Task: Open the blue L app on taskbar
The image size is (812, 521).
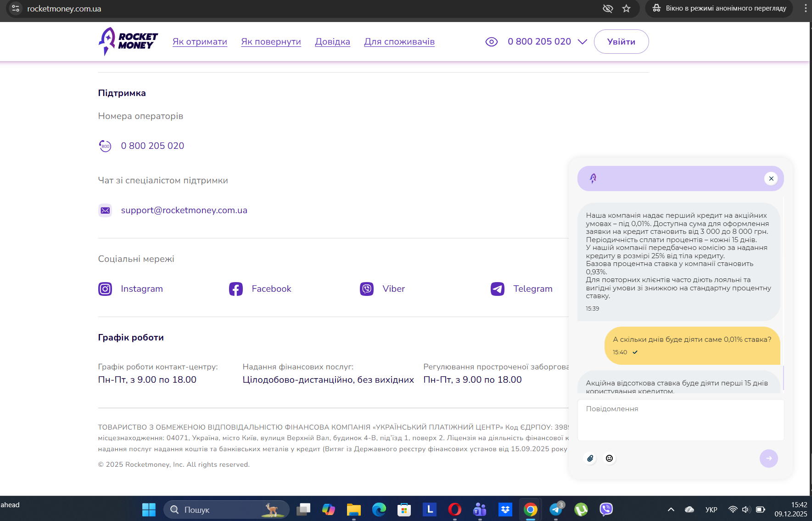Action: (430, 510)
